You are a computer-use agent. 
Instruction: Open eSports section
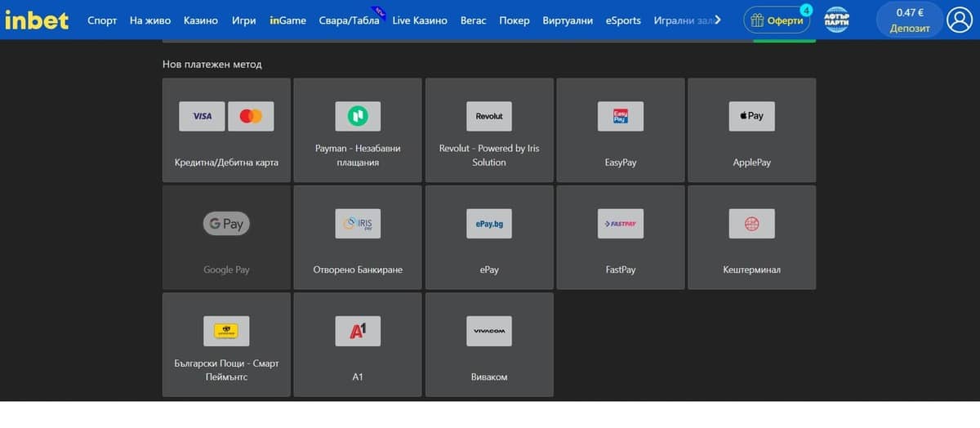(x=623, y=20)
